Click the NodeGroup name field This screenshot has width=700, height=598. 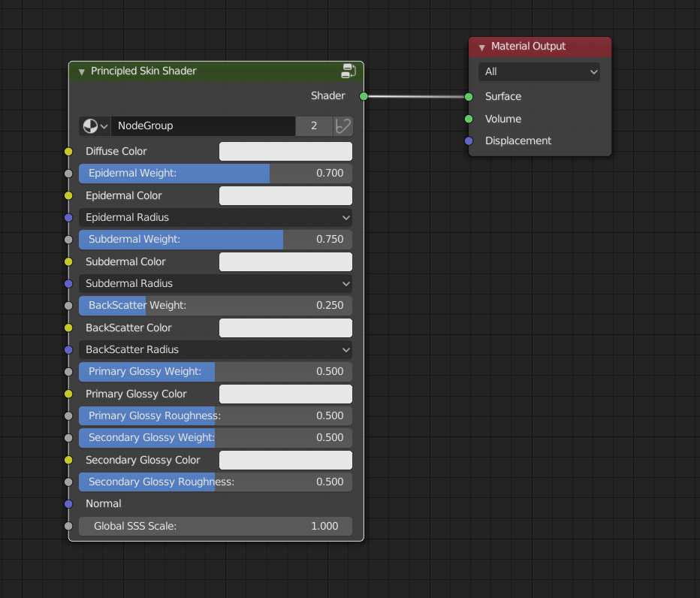pyautogui.click(x=203, y=126)
